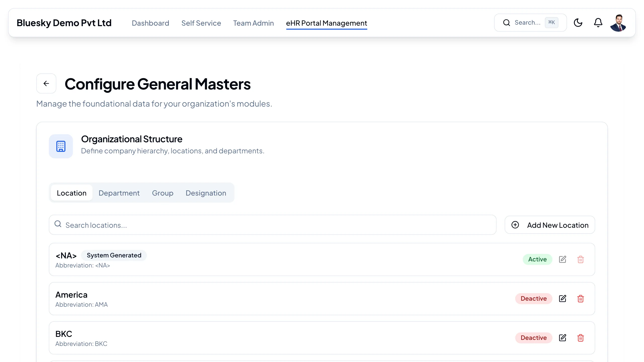Click the ⌘K shortcut badge
644x362 pixels.
point(551,23)
